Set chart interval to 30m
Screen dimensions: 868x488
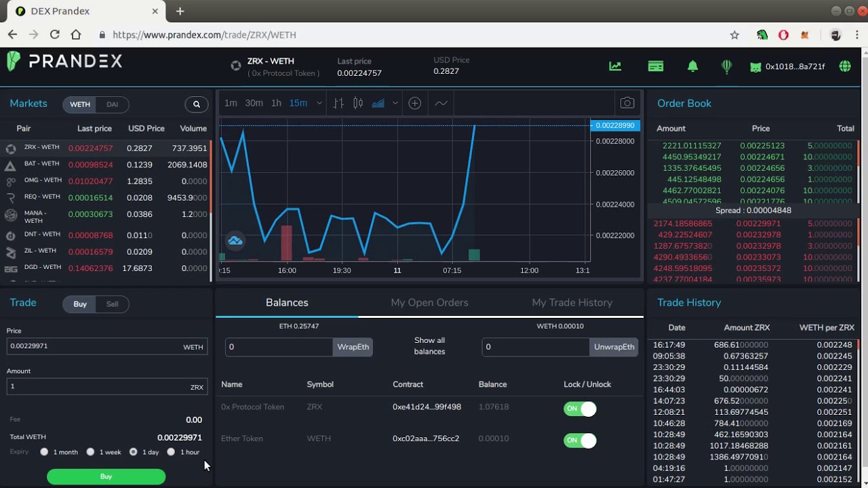[x=254, y=103]
